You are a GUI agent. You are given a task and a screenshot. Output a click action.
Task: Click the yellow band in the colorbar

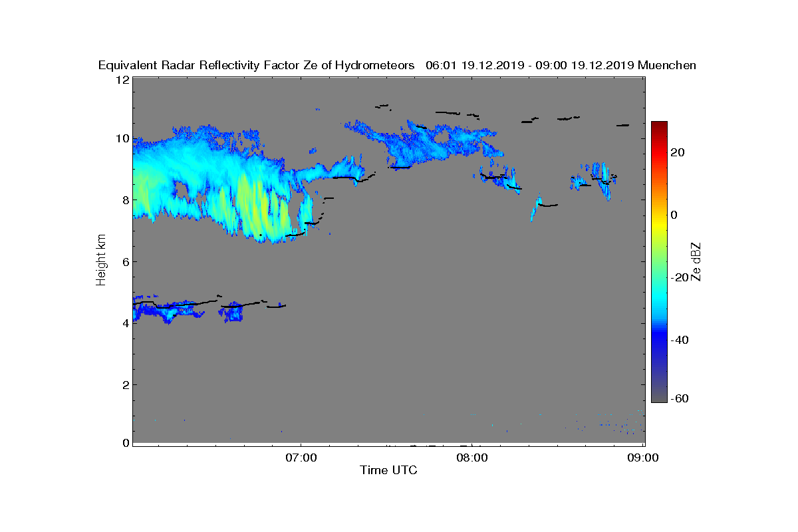click(x=659, y=225)
